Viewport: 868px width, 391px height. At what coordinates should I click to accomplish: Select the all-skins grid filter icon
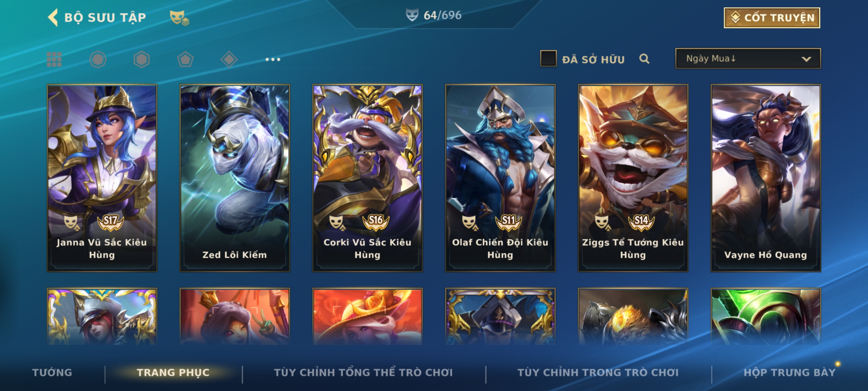point(54,59)
